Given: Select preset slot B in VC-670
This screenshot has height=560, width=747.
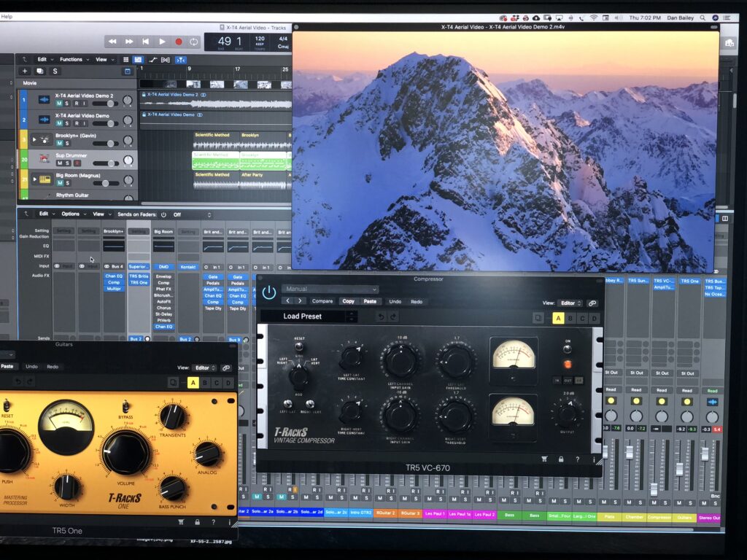Looking at the screenshot, I should pyautogui.click(x=570, y=319).
